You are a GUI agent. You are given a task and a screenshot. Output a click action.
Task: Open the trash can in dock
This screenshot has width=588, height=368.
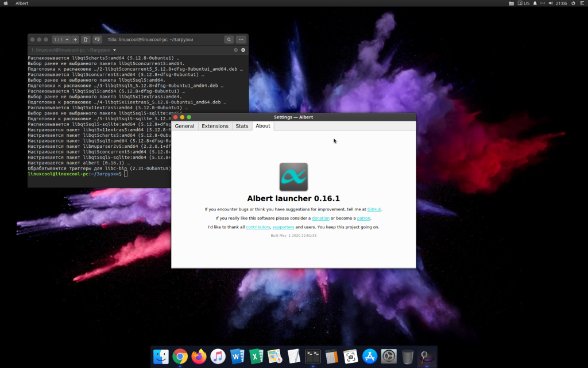coord(407,356)
